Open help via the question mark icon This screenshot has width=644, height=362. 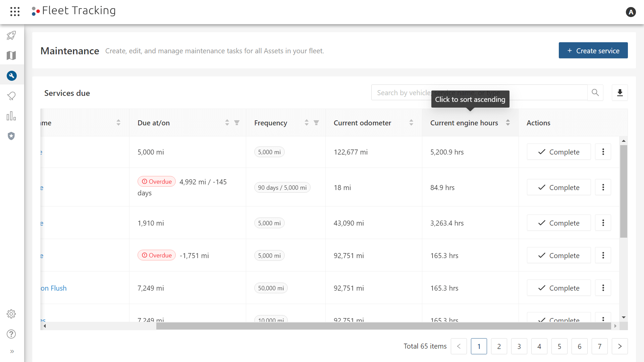11,334
